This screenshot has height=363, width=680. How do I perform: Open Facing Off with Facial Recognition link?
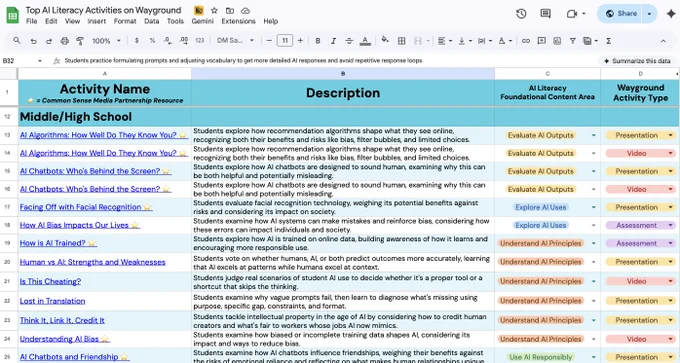pyautogui.click(x=81, y=207)
